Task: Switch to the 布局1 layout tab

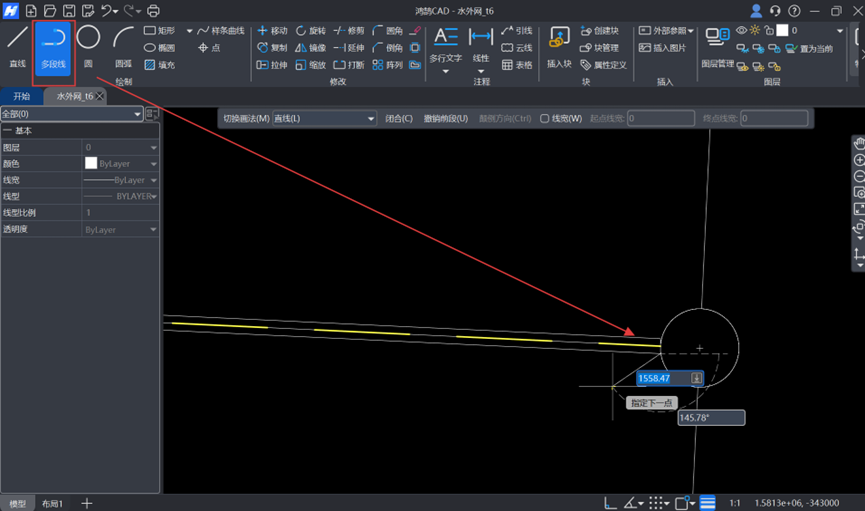Action: 52,504
